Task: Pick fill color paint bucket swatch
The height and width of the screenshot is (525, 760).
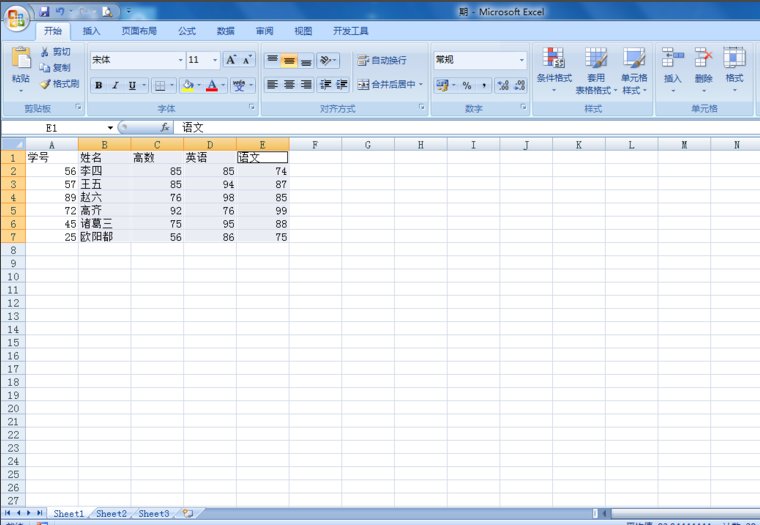Action: coord(188,86)
